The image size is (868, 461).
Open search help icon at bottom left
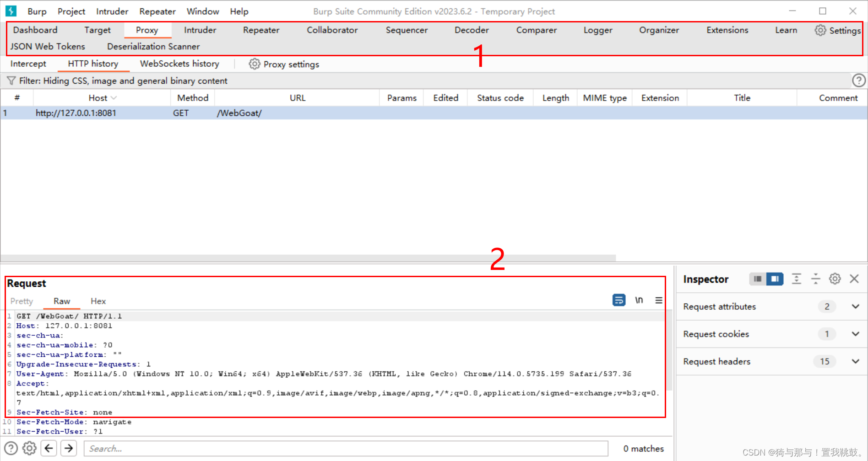pos(11,448)
